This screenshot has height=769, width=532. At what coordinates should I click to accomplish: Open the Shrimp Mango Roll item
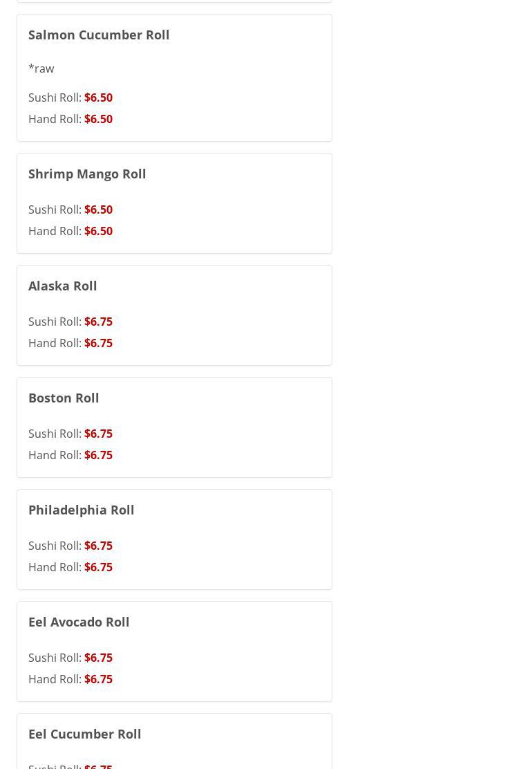tap(87, 174)
